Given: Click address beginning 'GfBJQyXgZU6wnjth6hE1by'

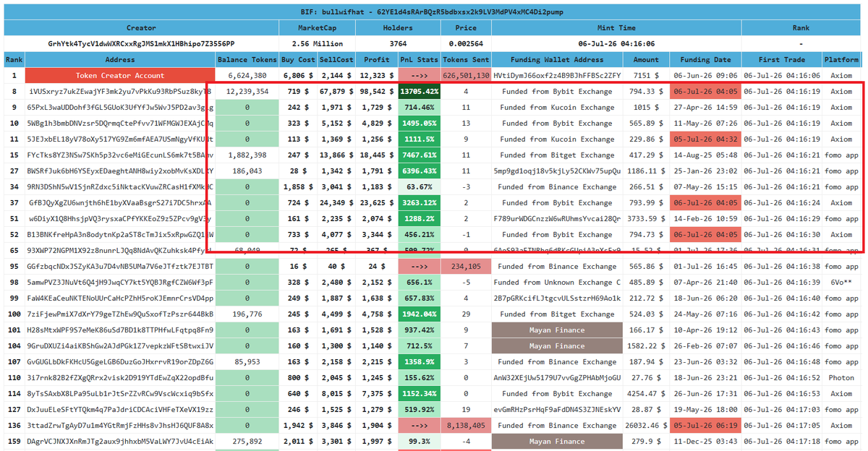Looking at the screenshot, I should click(120, 202).
